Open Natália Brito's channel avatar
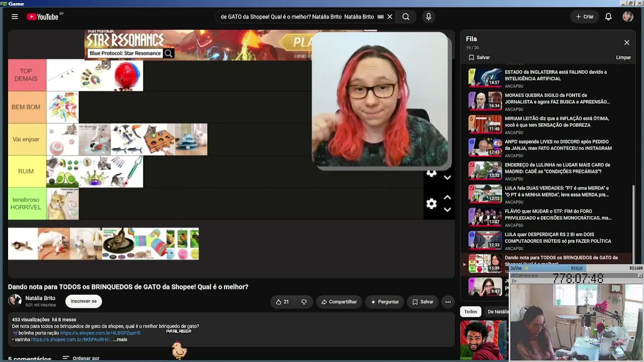Image resolution: width=644 pixels, height=362 pixels. tap(15, 301)
